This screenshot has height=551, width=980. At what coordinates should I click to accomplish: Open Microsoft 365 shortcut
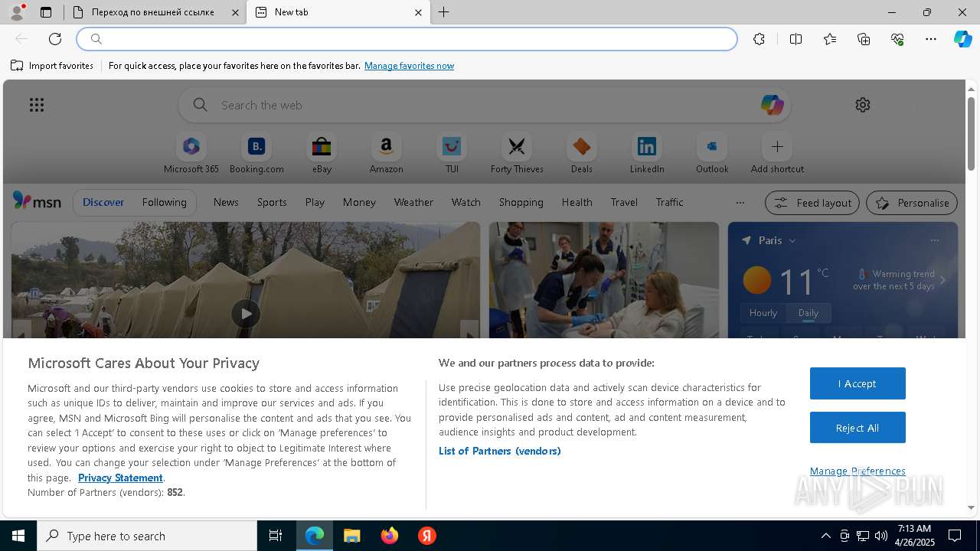click(x=191, y=153)
